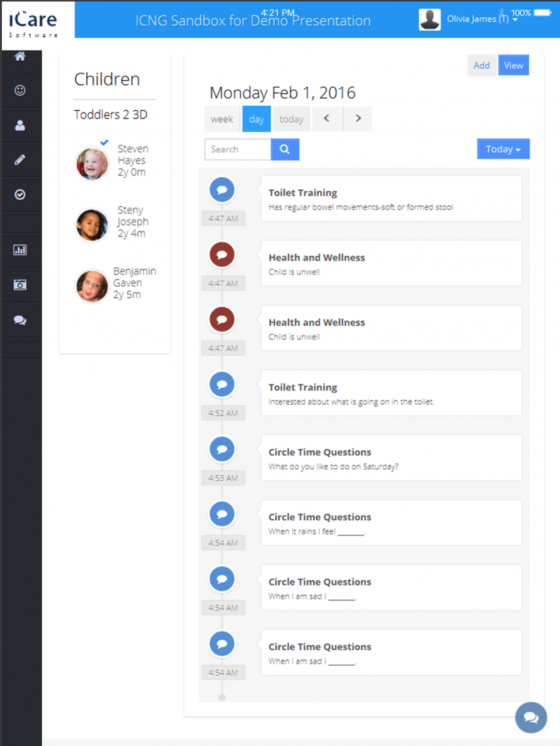Open the person profile sidebar icon
The width and height of the screenshot is (560, 746).
(20, 125)
